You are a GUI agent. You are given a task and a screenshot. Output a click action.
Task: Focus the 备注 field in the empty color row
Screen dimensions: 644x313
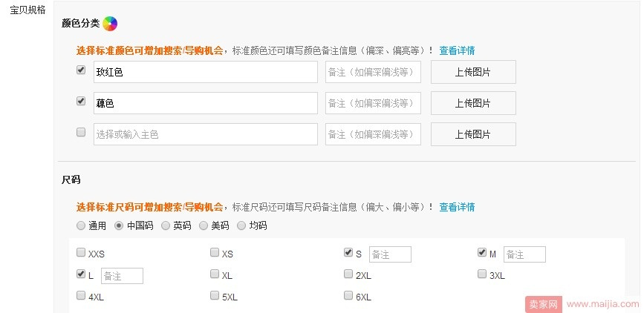point(373,134)
